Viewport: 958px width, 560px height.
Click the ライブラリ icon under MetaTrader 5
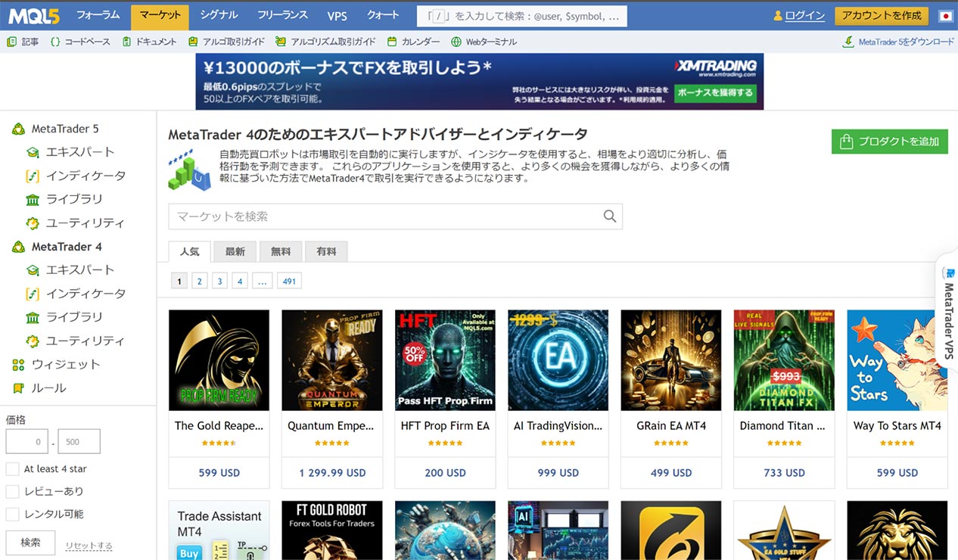[33, 199]
